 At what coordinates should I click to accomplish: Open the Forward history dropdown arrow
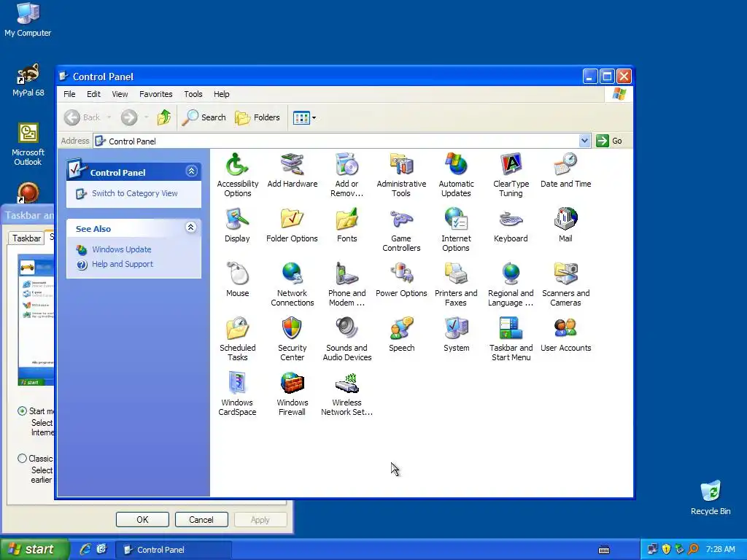(146, 117)
